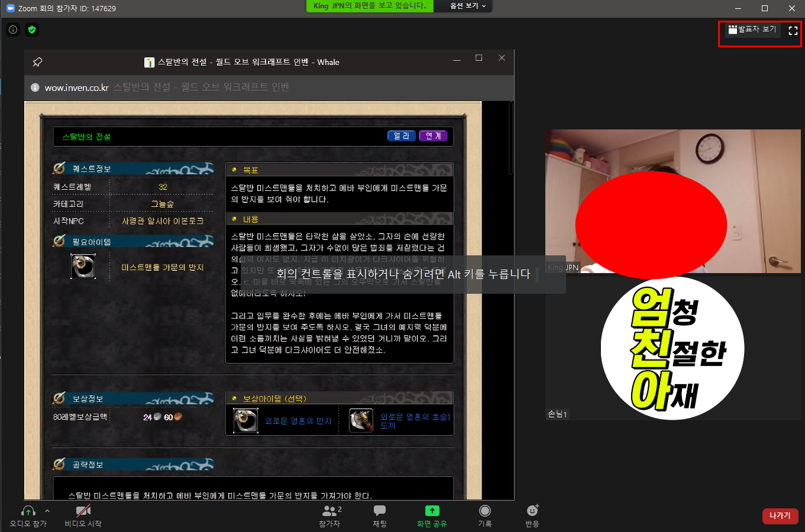805x532 pixels.
Task: Open the 반응 reactions menu
Action: (x=532, y=515)
